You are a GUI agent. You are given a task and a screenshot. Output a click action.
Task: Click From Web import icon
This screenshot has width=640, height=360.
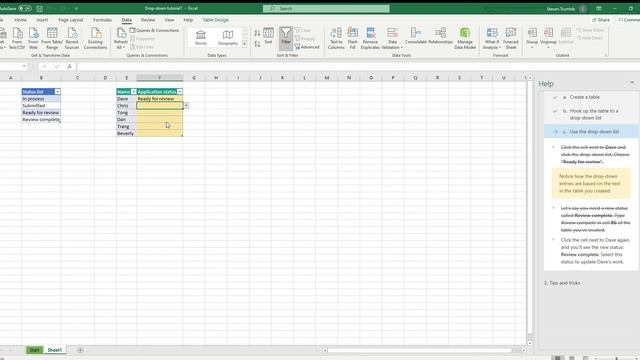(33, 38)
